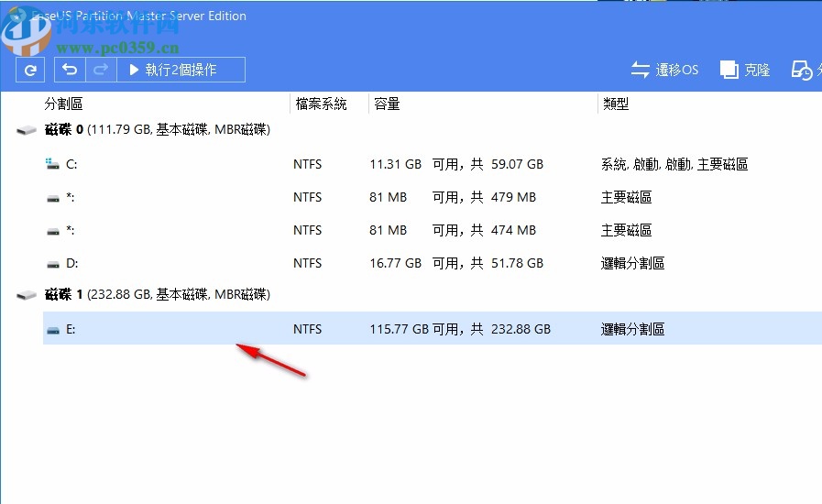Click the partially visible clock icon at the toolbar's right edge
This screenshot has height=504, width=822.
pyautogui.click(x=803, y=71)
